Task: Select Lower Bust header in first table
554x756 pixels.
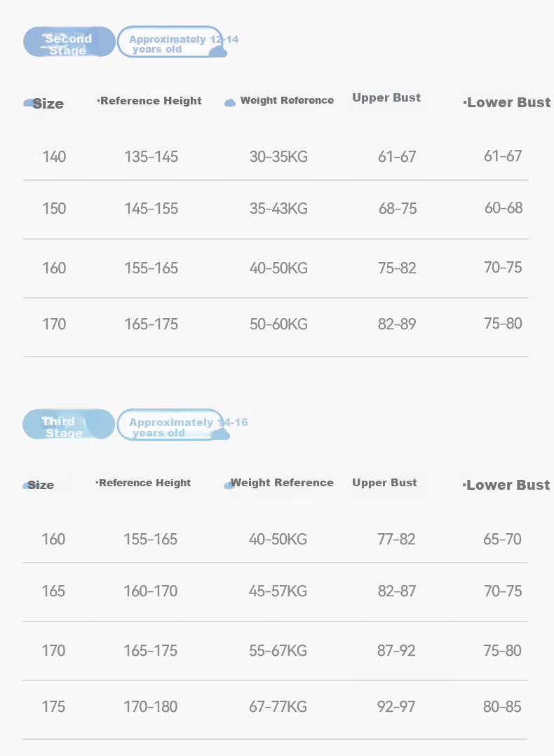Action: tap(507, 102)
